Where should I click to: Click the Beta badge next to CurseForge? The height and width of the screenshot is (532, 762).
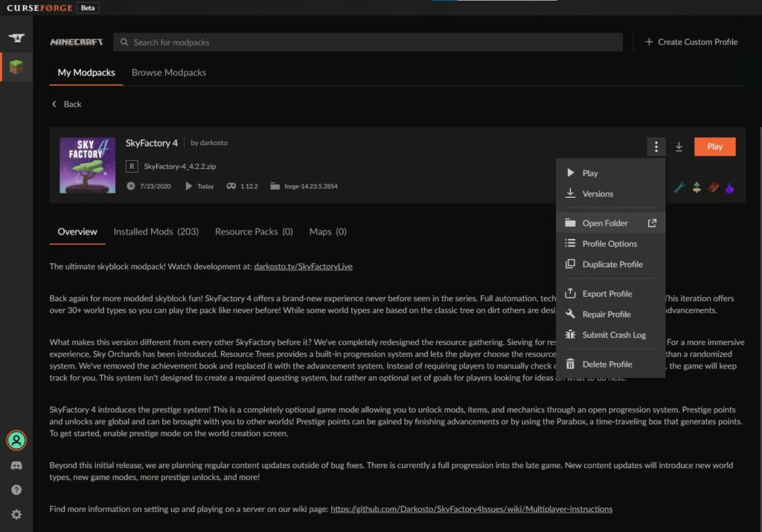[88, 7]
